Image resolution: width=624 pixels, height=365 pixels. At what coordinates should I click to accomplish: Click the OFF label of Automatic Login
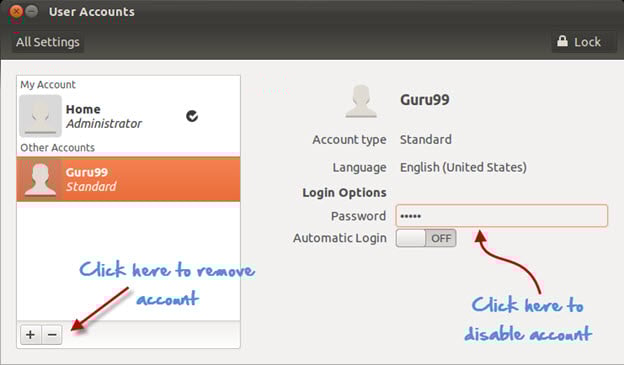[x=441, y=238]
